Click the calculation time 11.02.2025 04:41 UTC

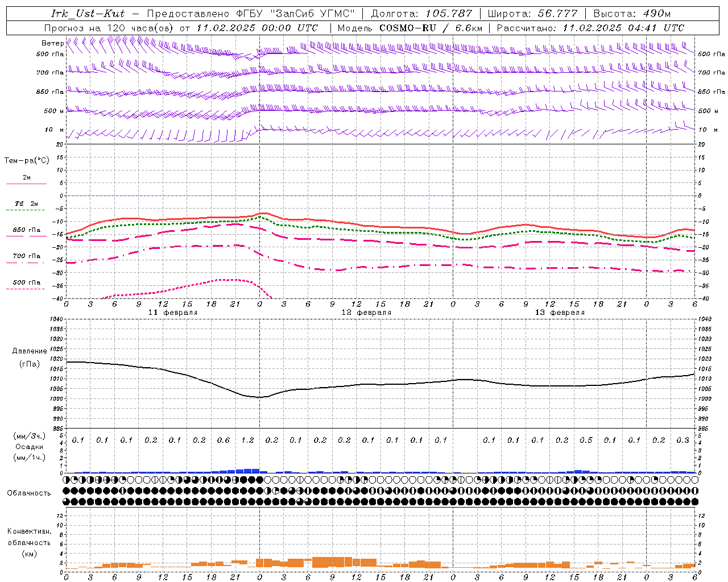[x=623, y=28]
